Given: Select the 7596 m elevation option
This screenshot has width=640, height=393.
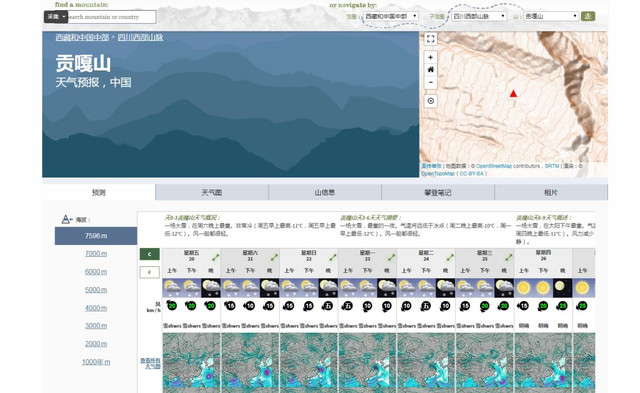Looking at the screenshot, I should coord(96,236).
